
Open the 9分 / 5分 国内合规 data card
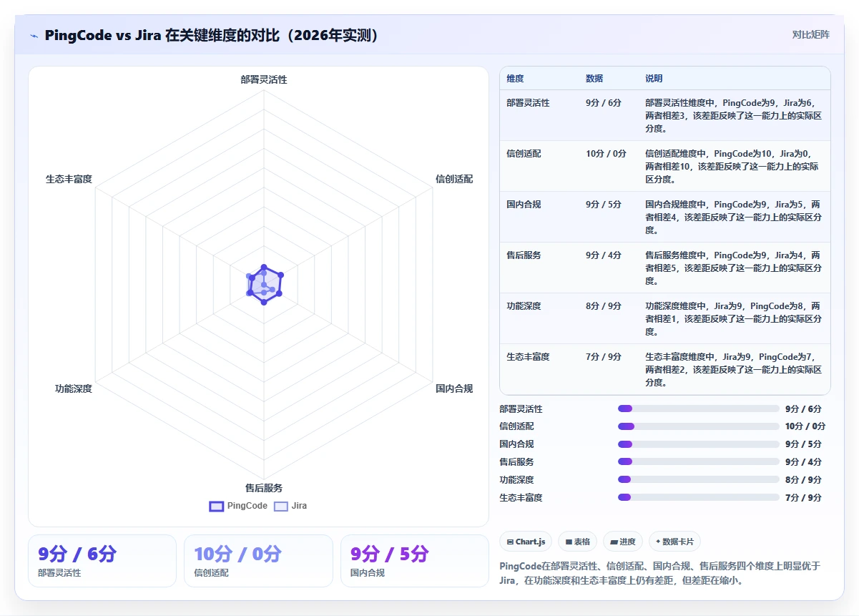pos(415,561)
